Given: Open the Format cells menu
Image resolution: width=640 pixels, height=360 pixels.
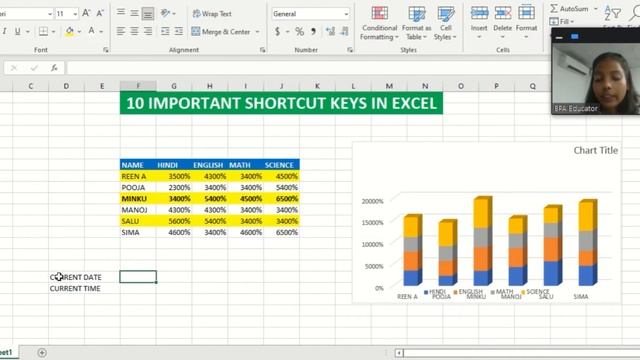Looking at the screenshot, I should (526, 22).
